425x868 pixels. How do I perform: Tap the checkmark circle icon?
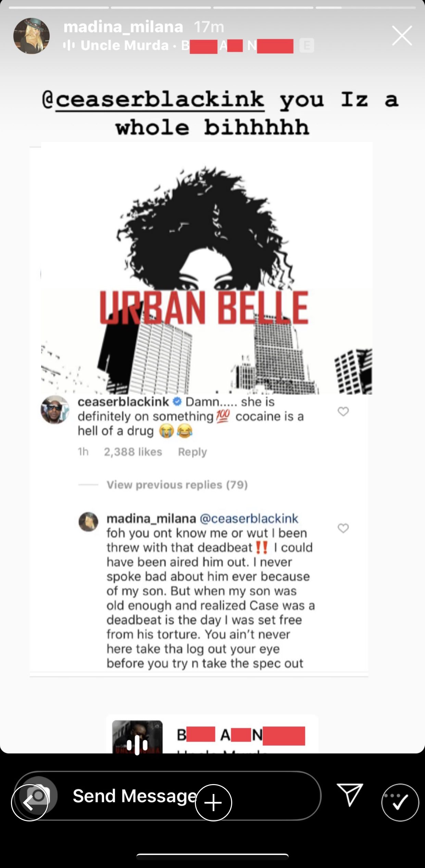400,802
